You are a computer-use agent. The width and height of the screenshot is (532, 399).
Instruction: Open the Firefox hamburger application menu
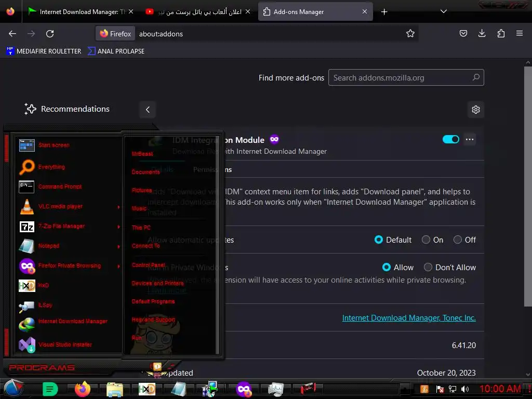click(x=519, y=33)
